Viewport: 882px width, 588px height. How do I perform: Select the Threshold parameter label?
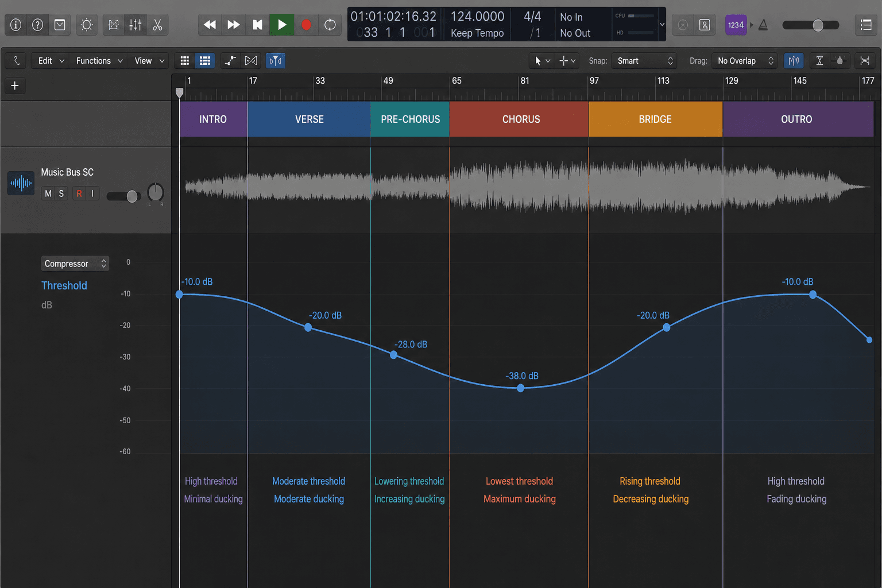pyautogui.click(x=64, y=285)
